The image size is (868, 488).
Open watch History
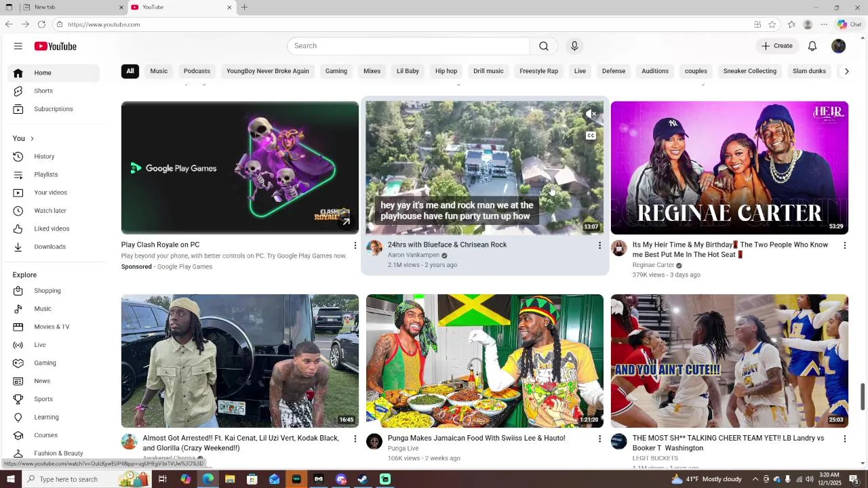tap(44, 157)
